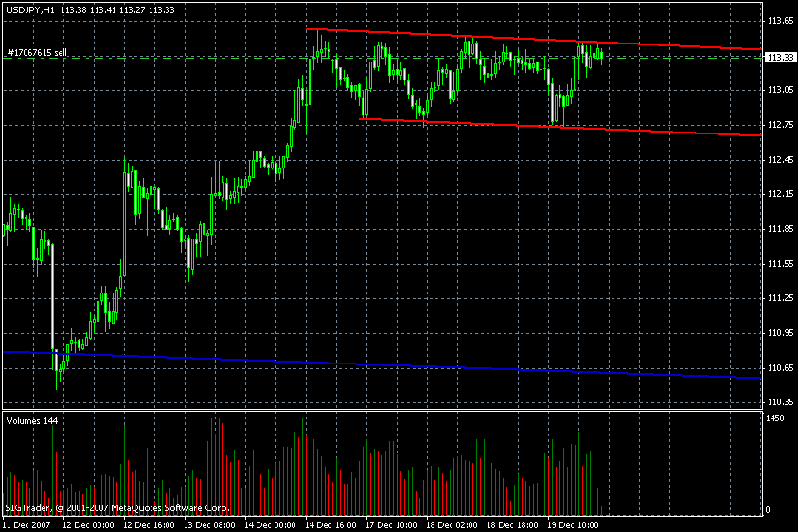This screenshot has height=532, width=798.
Task: Click the 111.55 price axis label
Action: click(x=780, y=264)
